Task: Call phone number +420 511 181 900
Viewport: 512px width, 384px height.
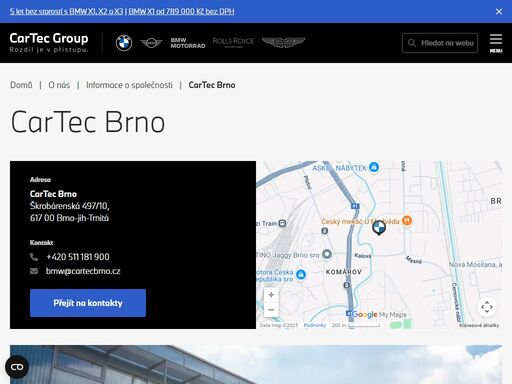Action: [78, 257]
